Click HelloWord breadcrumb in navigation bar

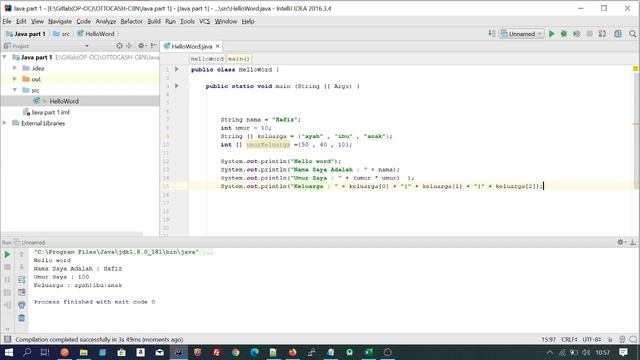(96, 34)
